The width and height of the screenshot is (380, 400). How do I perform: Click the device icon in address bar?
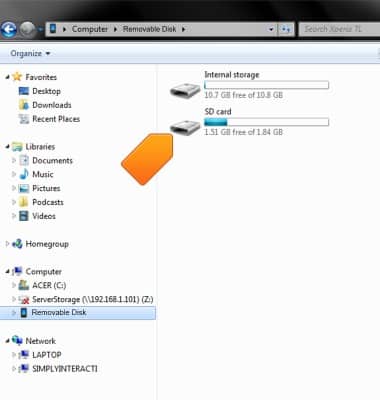(x=53, y=29)
